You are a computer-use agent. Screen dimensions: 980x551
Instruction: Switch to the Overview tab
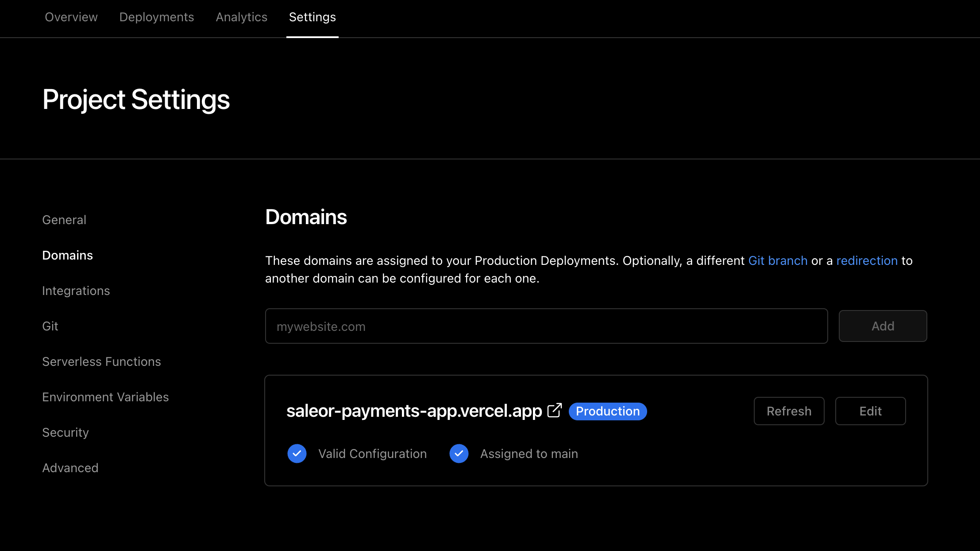point(71,17)
